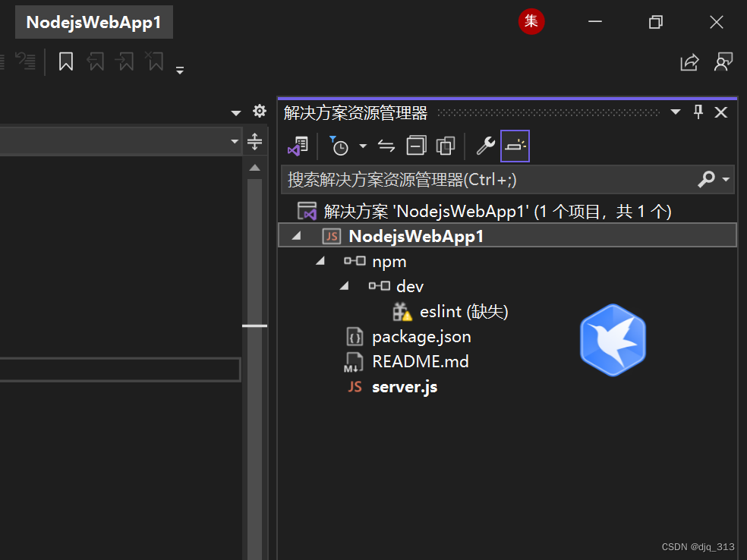The width and height of the screenshot is (747, 560).
Task: Go to the previous bookmark
Action: pos(96,61)
